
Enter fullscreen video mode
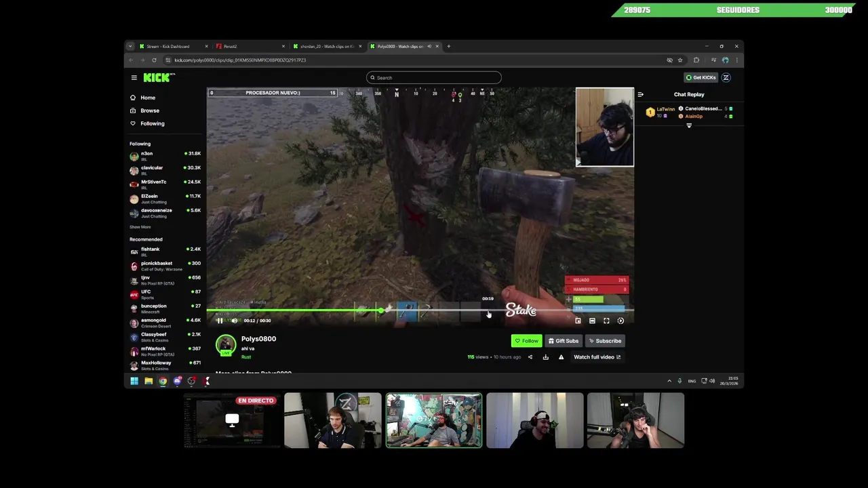606,321
